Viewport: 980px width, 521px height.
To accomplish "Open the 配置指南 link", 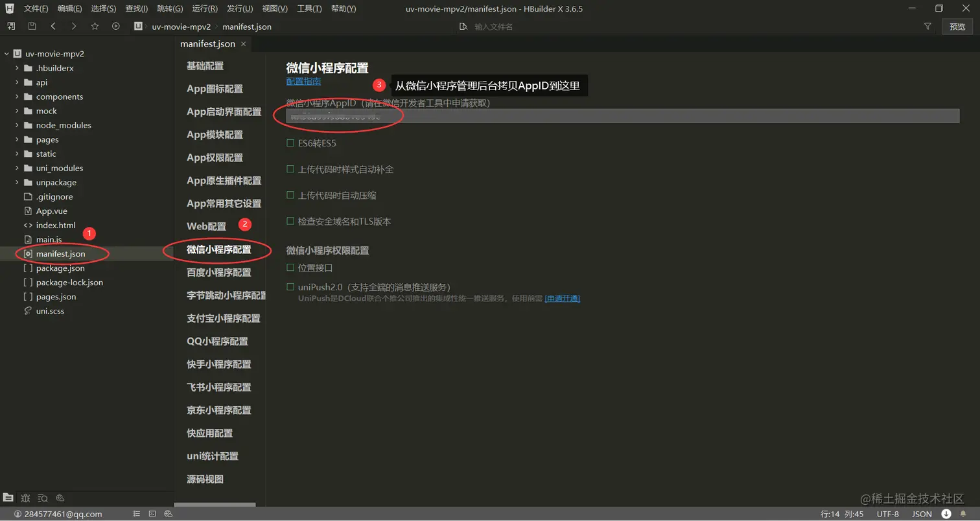I will pyautogui.click(x=303, y=81).
